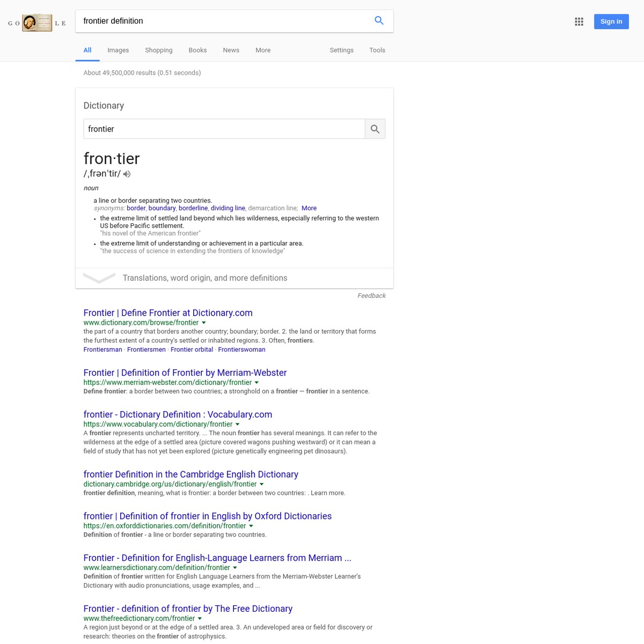The height and width of the screenshot is (644, 644).
Task: Open the Tools menu
Action: click(377, 50)
